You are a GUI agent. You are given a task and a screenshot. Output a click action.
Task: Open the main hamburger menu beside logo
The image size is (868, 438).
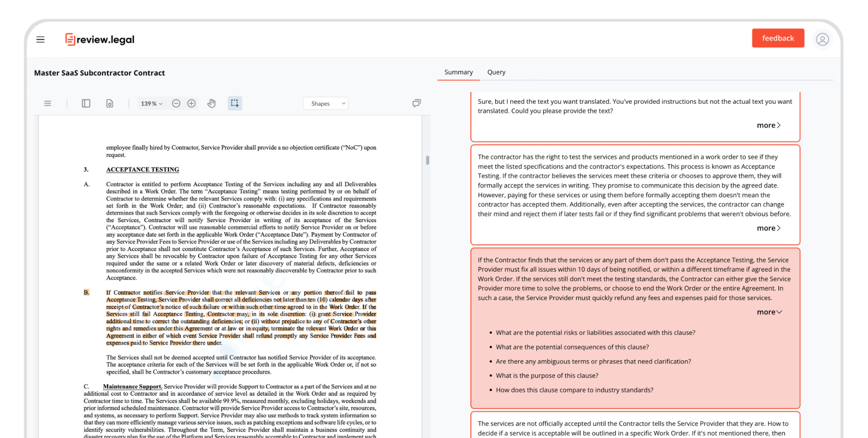click(x=40, y=39)
